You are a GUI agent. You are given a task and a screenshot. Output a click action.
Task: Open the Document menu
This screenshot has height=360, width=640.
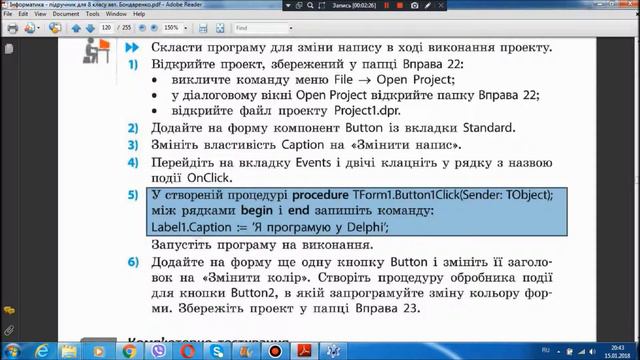point(66,14)
